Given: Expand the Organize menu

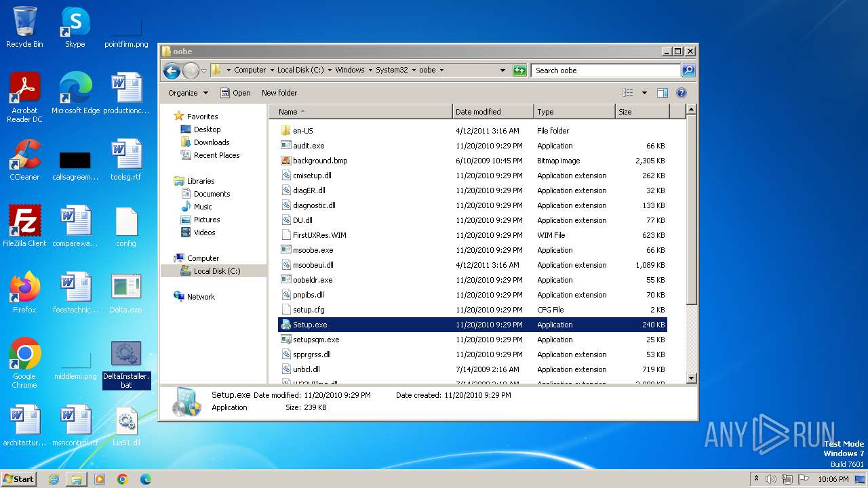Looking at the screenshot, I should 188,93.
